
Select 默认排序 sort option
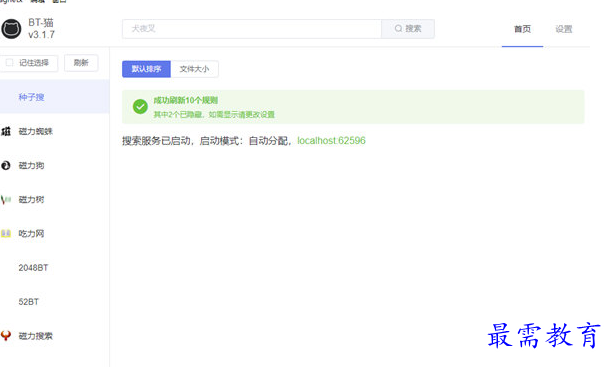tap(146, 69)
